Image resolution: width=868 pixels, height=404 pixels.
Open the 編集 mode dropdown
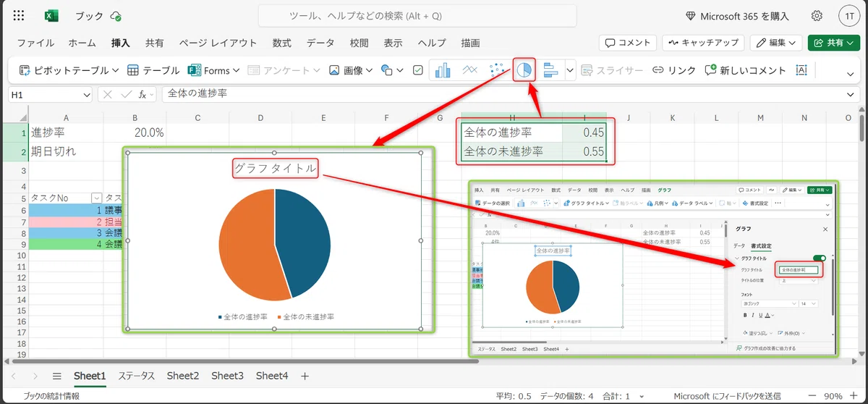[x=776, y=43]
